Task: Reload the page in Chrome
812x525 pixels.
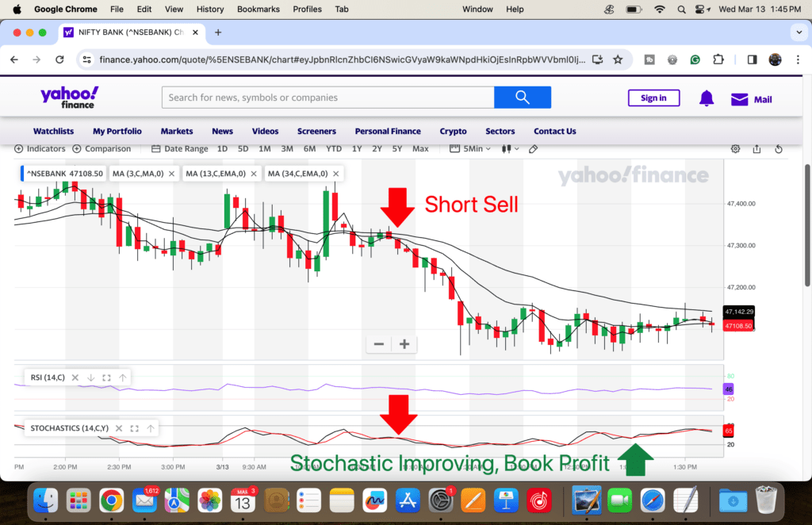Action: coord(59,59)
